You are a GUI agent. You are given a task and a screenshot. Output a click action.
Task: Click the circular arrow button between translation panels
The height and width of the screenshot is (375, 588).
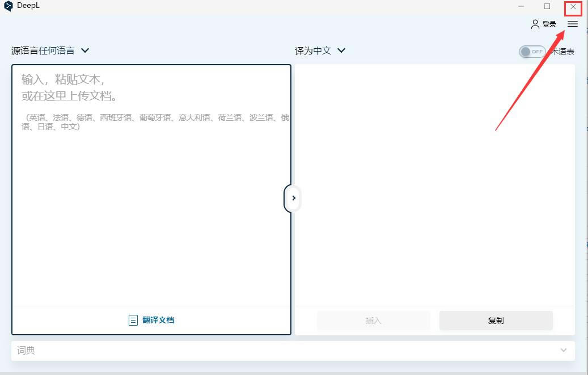(x=293, y=198)
